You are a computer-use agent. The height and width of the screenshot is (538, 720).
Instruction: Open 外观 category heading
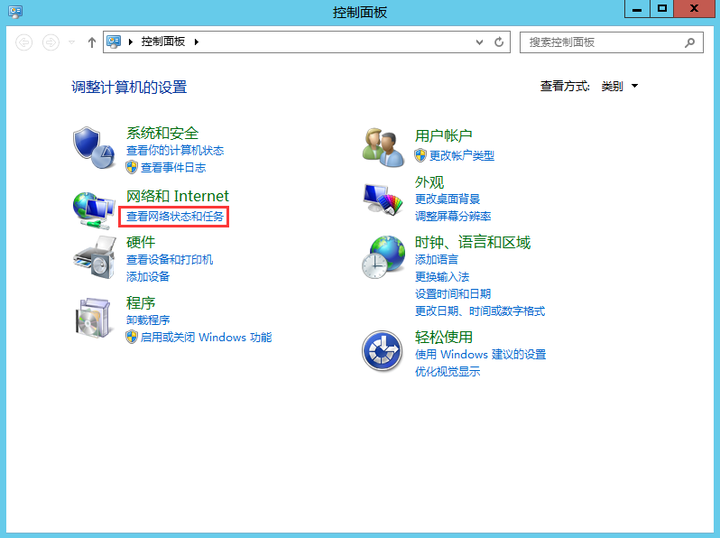pyautogui.click(x=429, y=182)
